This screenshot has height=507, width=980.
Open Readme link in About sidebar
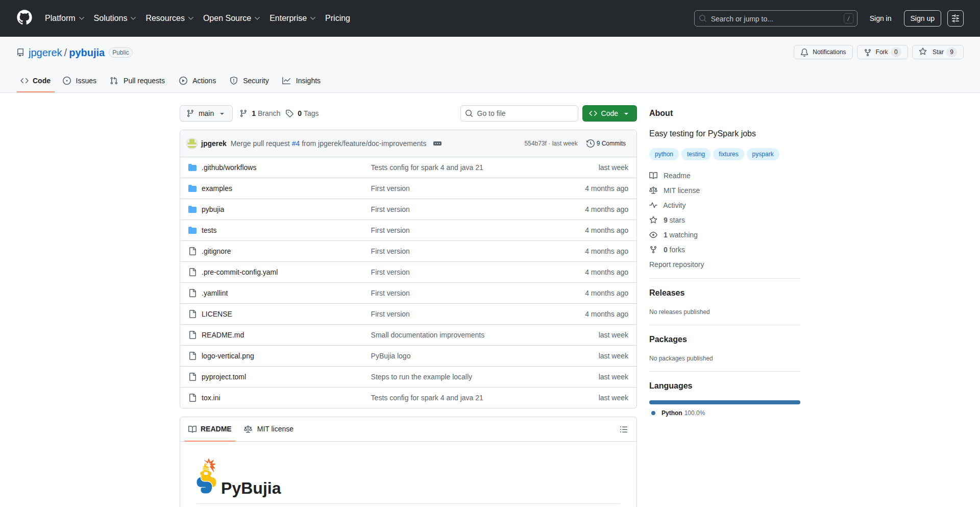pyautogui.click(x=670, y=176)
